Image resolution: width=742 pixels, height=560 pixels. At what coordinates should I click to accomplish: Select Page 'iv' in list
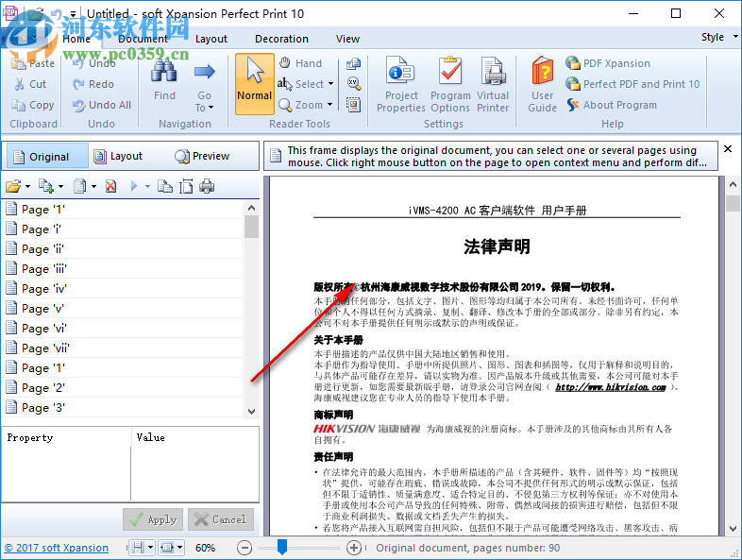124,289
